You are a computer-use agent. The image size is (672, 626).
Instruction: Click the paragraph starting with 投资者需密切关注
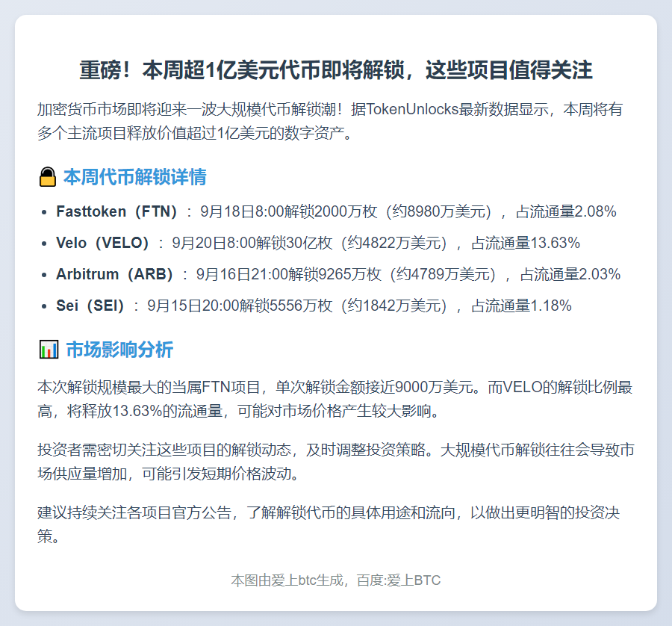[336, 462]
